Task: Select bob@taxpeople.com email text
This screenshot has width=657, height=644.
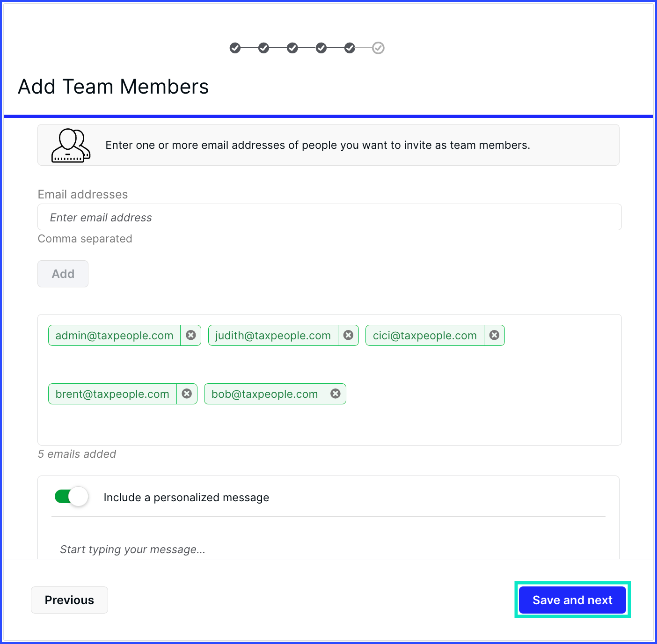Action: 264,394
